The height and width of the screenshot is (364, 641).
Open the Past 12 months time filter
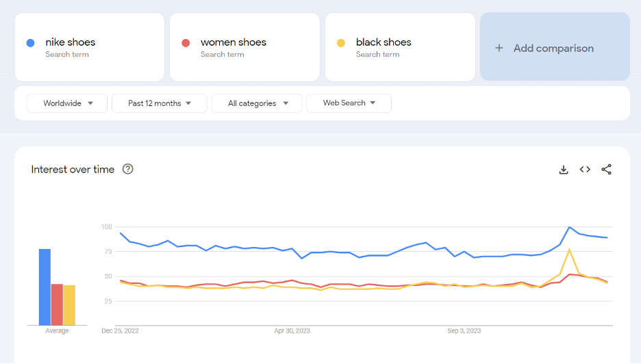pyautogui.click(x=160, y=103)
